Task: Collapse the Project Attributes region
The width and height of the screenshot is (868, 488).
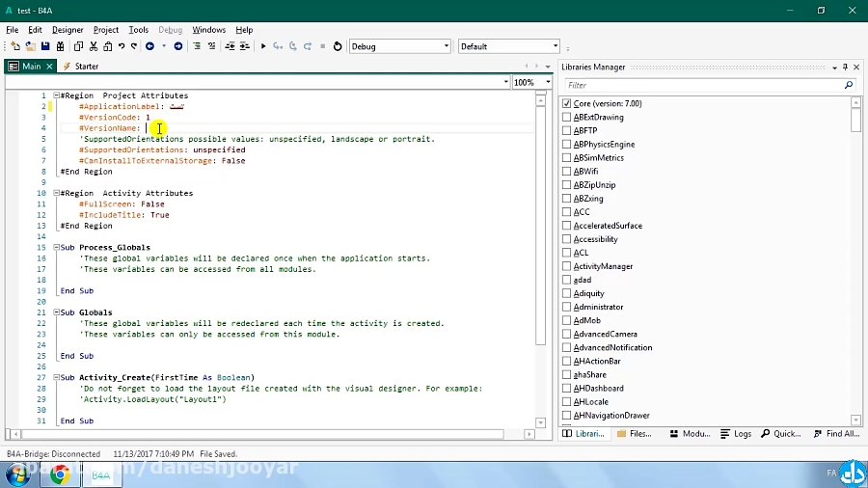Action: pyautogui.click(x=56, y=95)
